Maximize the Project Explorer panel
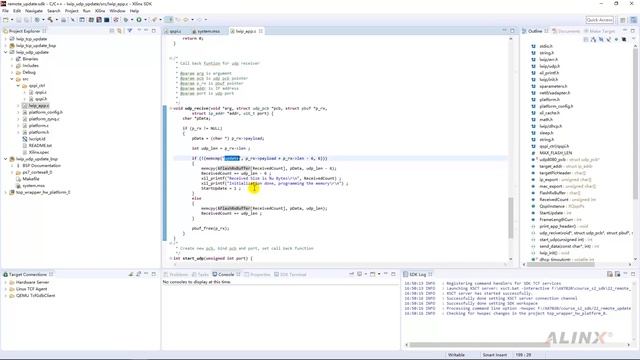The height and width of the screenshot is (360, 640). click(153, 31)
